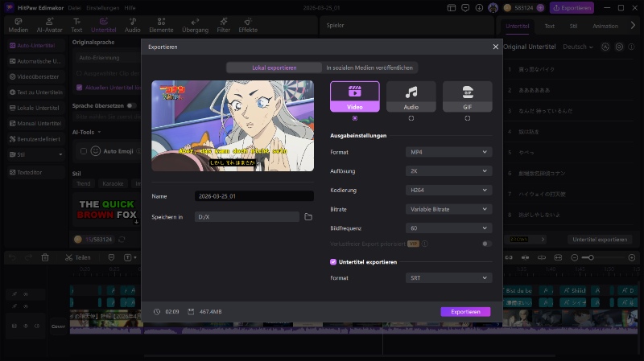
Task: Toggle Auto Emoji checkbox
Action: pyautogui.click(x=84, y=151)
